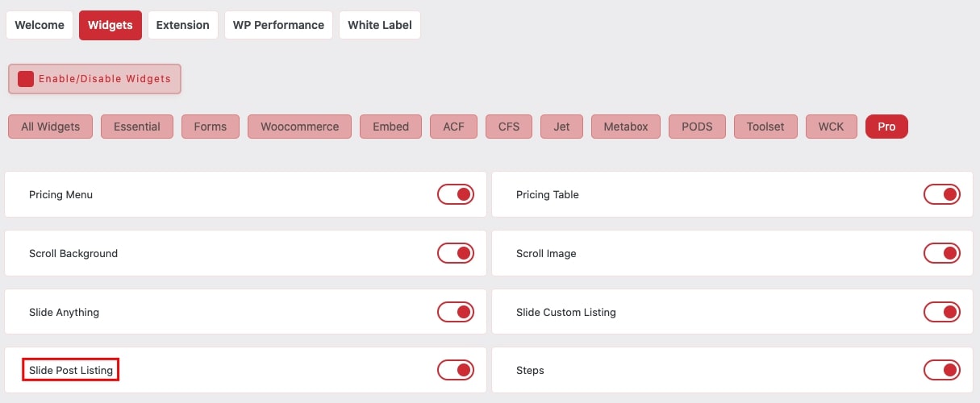The image size is (980, 403).
Task: Select Embed widget filter
Action: [391, 127]
